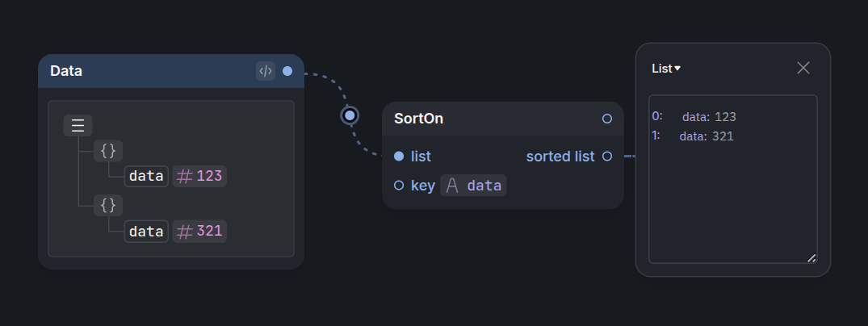
Task: Select the first object braces icon
Action: (108, 151)
